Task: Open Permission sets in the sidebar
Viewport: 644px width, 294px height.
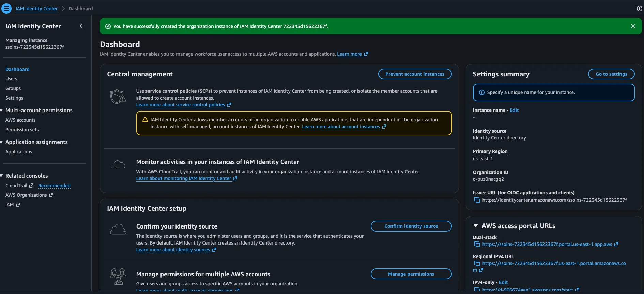Action: (22, 130)
